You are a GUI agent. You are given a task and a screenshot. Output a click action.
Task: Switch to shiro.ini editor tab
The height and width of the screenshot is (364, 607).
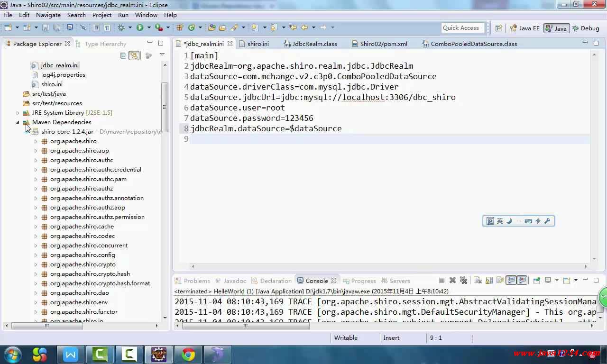[258, 44]
